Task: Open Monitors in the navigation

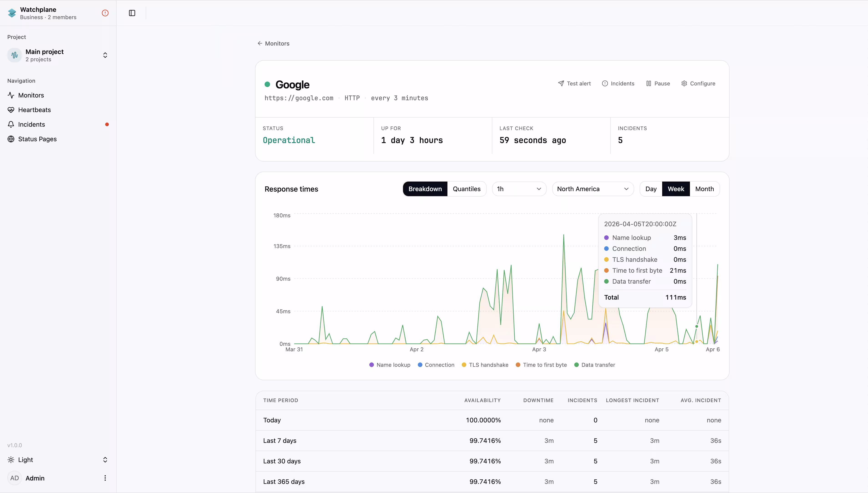Action: 58,95
